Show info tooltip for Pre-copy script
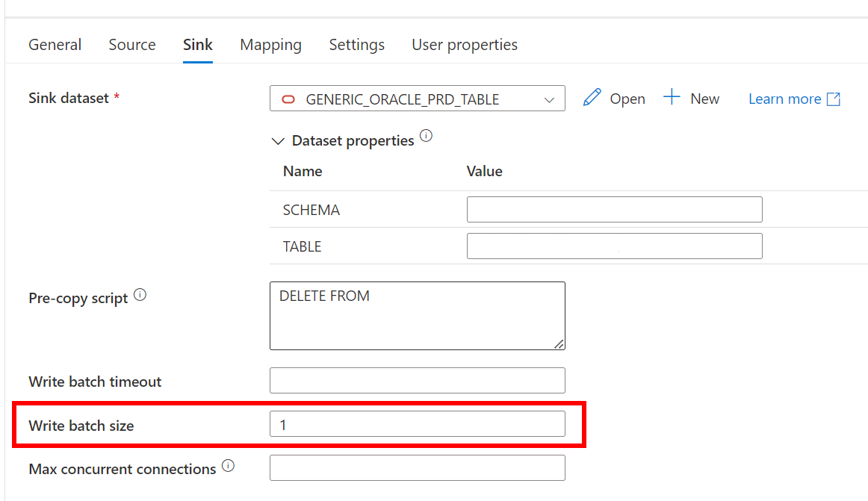This screenshot has width=868, height=501. pos(140,295)
